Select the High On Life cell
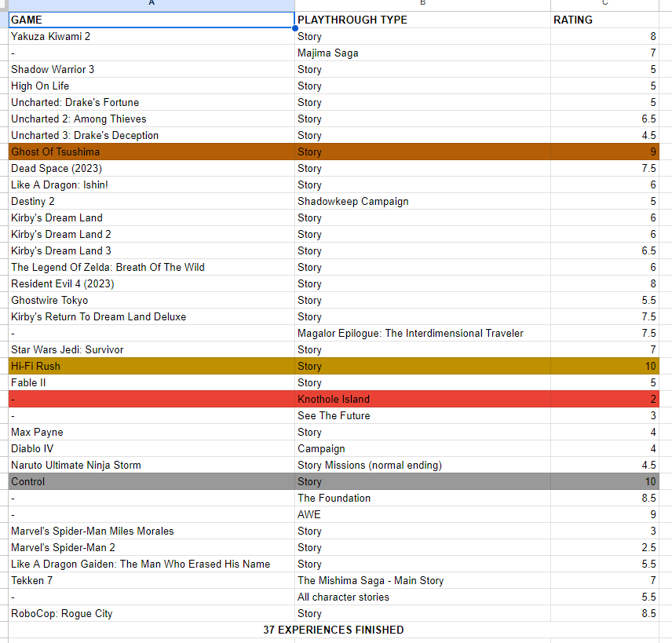The height and width of the screenshot is (643, 672). click(x=152, y=86)
